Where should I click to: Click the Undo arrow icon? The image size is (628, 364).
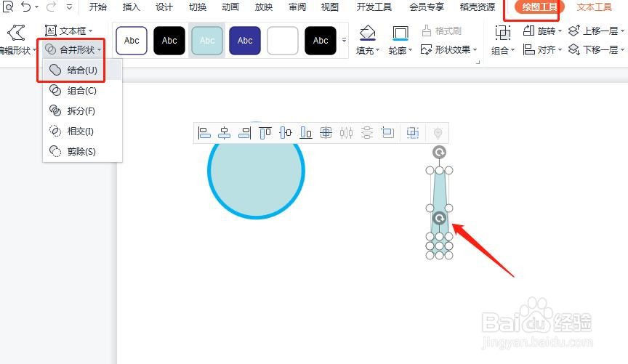[25, 7]
